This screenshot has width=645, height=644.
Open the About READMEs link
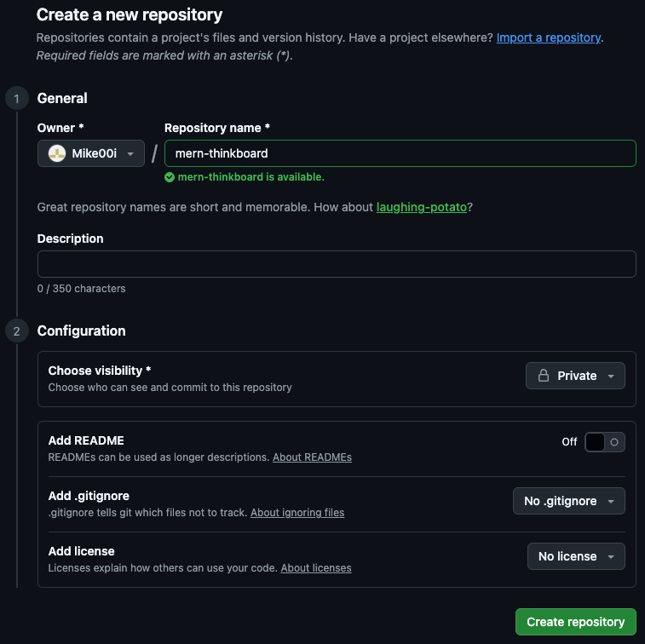click(x=312, y=457)
